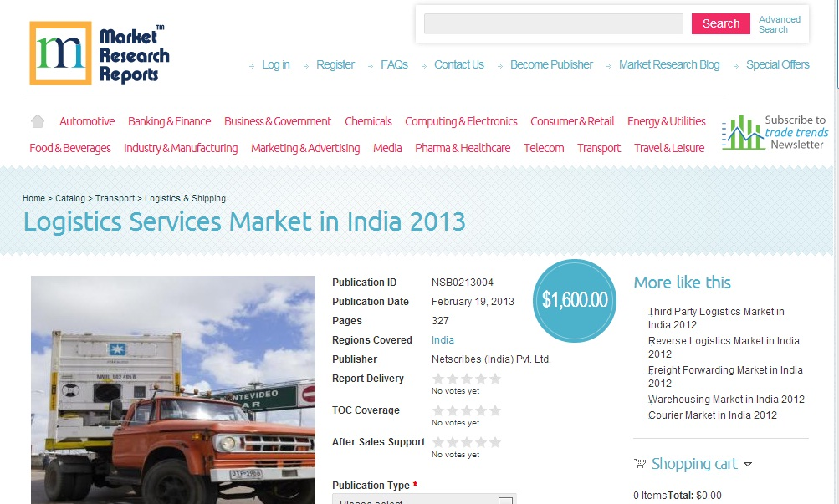839x504 pixels.
Task: Click inside the search input field
Action: coord(555,23)
